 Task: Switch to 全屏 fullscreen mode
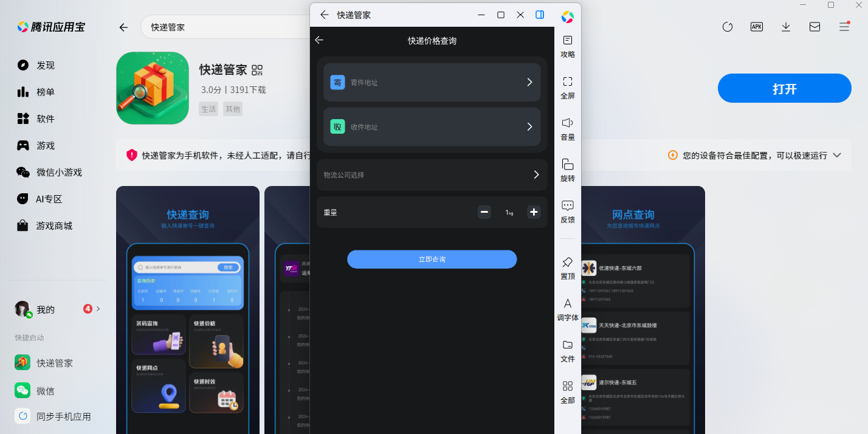[x=568, y=88]
